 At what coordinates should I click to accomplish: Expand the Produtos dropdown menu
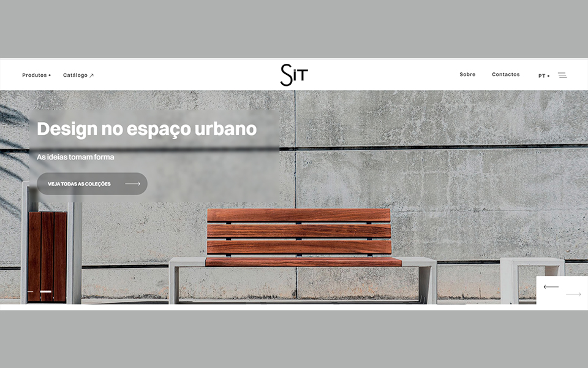tap(35, 75)
